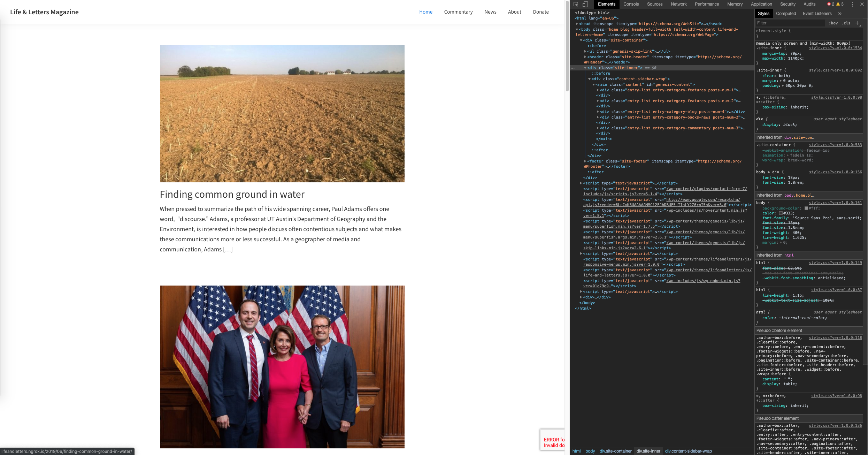Collapse the div site-container node
The height and width of the screenshot is (455, 868).
pos(581,40)
